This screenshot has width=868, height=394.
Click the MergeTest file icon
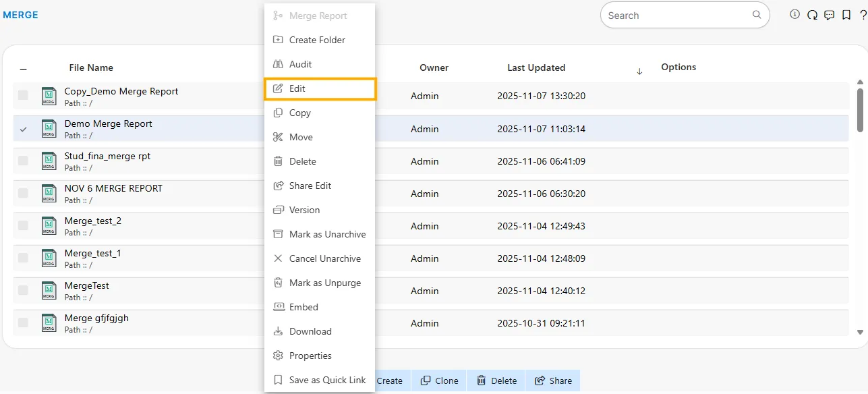(49, 290)
